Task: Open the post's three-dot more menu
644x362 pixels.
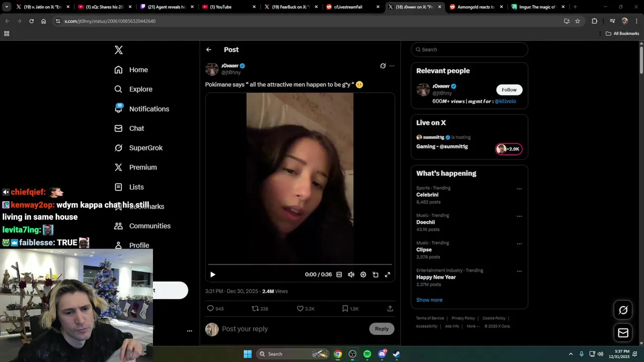Action: click(x=392, y=66)
